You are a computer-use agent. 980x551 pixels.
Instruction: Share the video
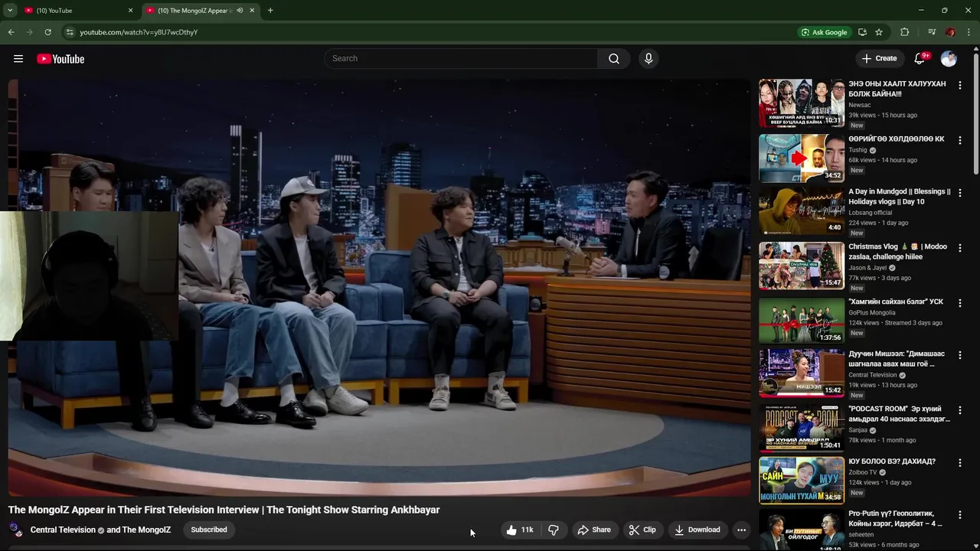(x=594, y=530)
